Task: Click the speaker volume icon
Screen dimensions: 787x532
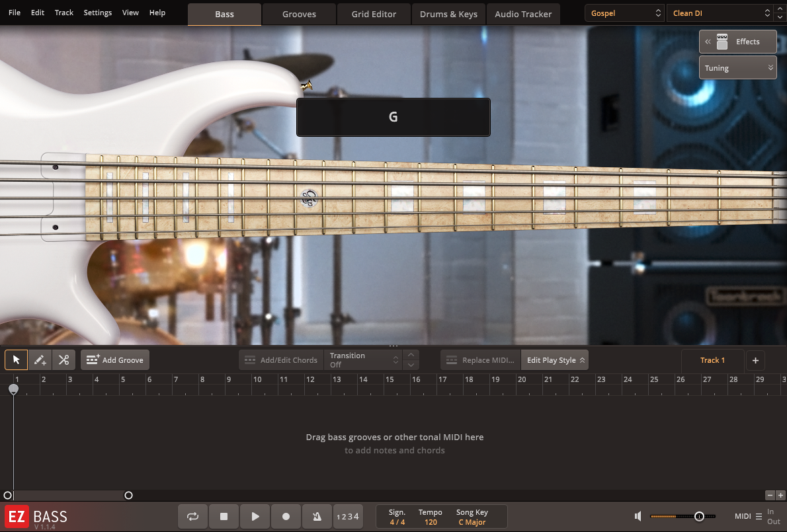Action: click(x=638, y=516)
